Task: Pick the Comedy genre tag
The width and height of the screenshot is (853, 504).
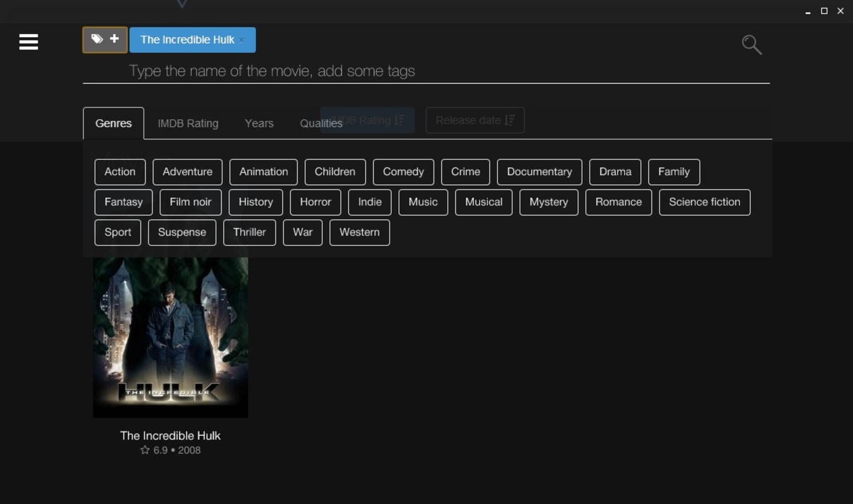Action: (x=403, y=172)
